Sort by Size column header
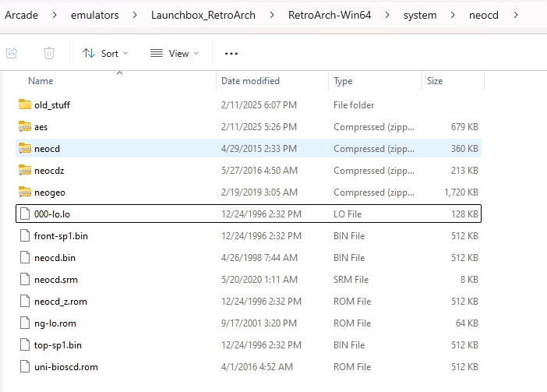Screen dimensions: 547x392 [435, 81]
